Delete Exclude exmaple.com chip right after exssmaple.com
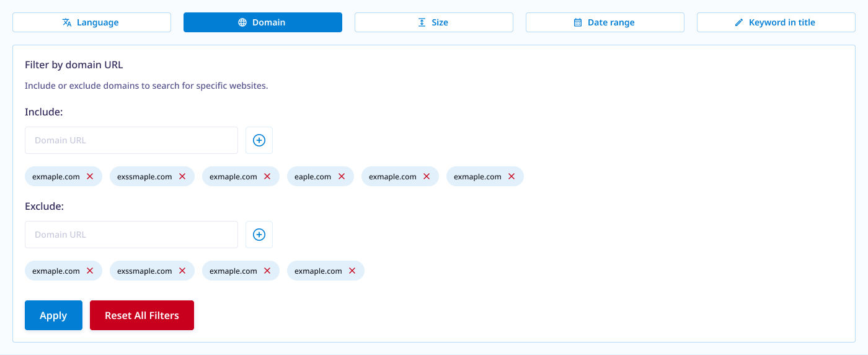 (x=267, y=271)
